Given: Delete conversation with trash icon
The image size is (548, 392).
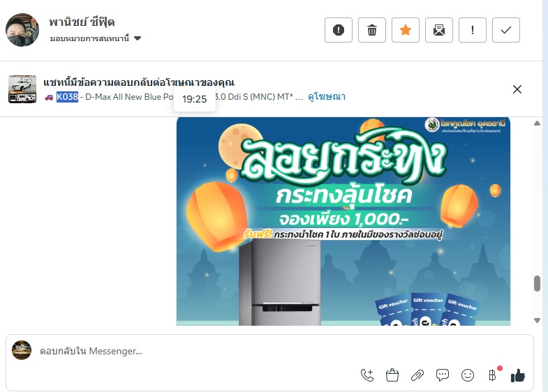Looking at the screenshot, I should (x=372, y=30).
